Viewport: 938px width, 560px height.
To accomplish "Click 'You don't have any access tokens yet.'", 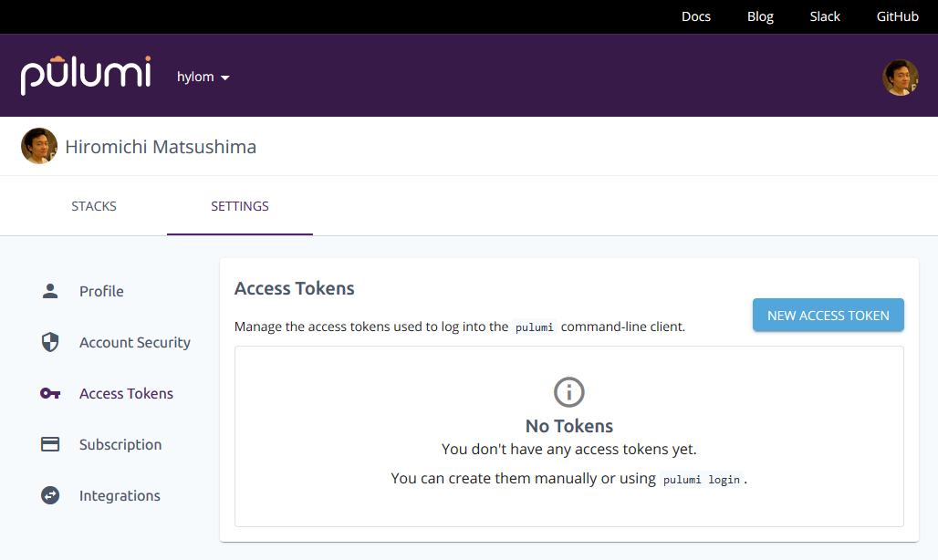I will click(x=568, y=449).
